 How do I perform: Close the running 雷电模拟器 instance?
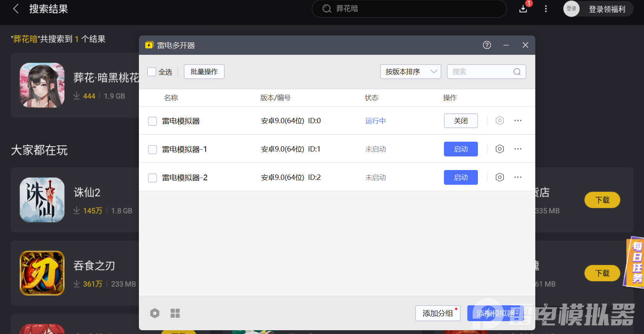tap(461, 121)
